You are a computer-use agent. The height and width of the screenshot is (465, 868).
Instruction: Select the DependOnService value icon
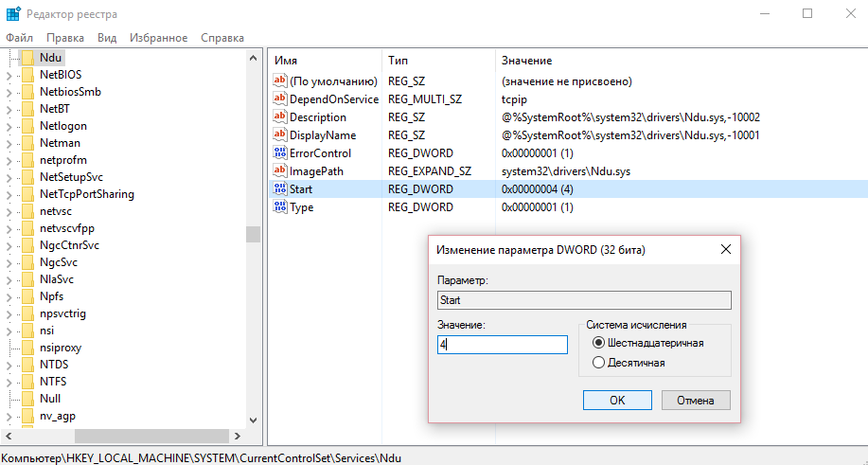(x=279, y=99)
